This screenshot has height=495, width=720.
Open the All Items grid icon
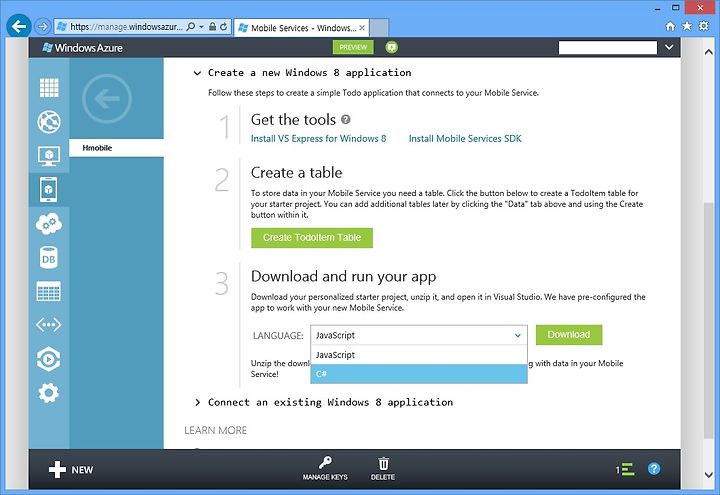point(49,87)
